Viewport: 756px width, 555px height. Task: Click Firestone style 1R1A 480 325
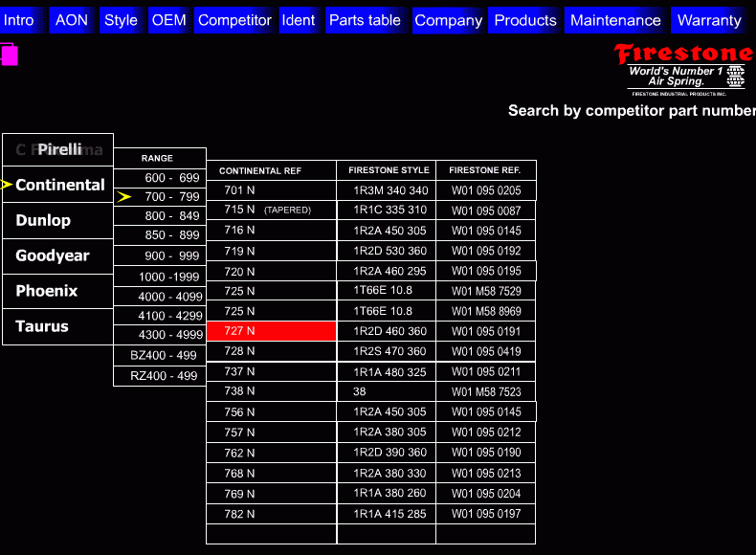(387, 372)
